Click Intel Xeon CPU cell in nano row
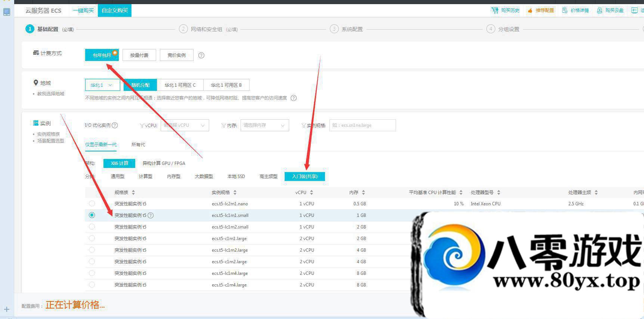This screenshot has width=644, height=319. coord(486,204)
